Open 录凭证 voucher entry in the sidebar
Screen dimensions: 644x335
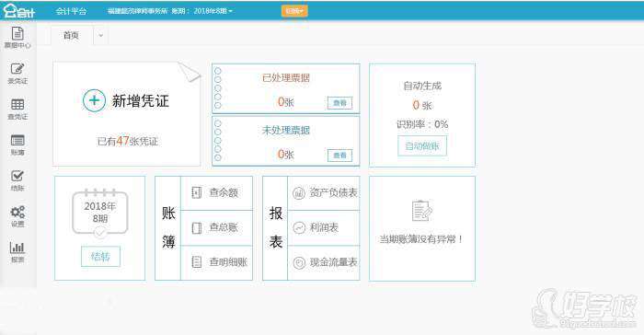[x=17, y=74]
